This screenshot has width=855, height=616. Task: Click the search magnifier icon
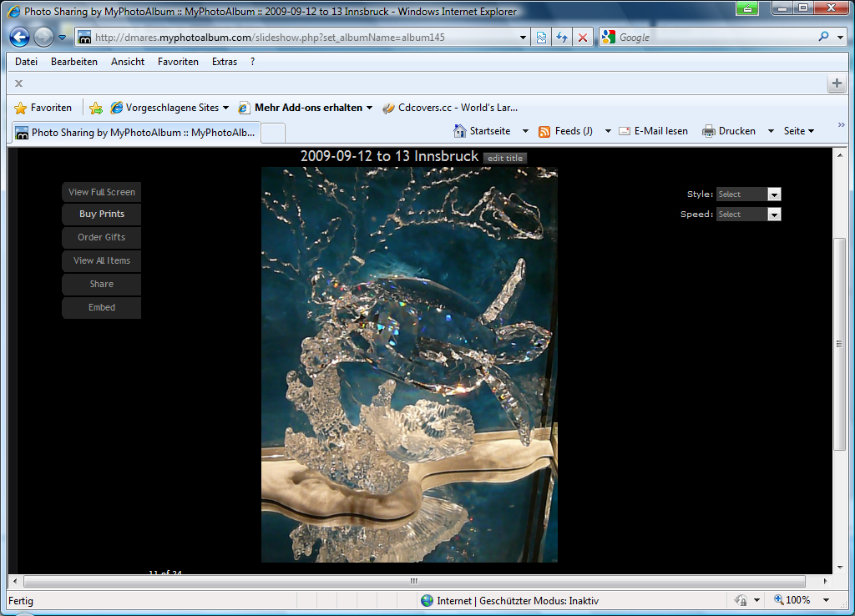[x=823, y=37]
